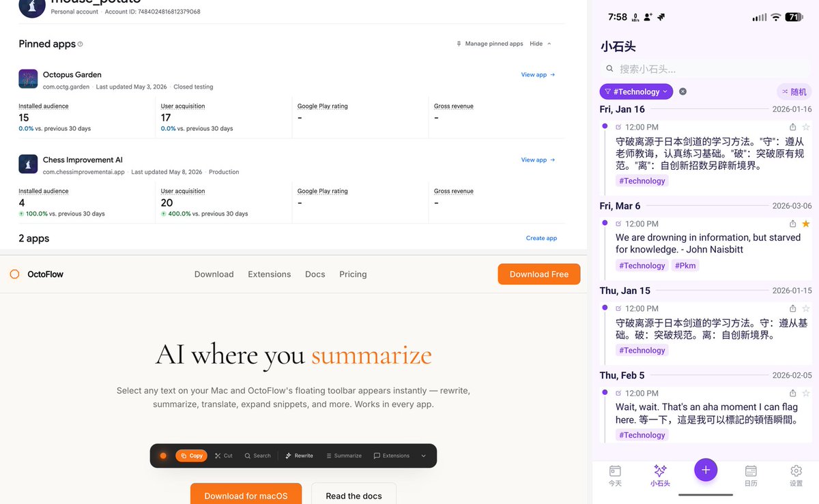819x504 pixels.
Task: Click the orange dot in floating toolbar
Action: tap(163, 456)
